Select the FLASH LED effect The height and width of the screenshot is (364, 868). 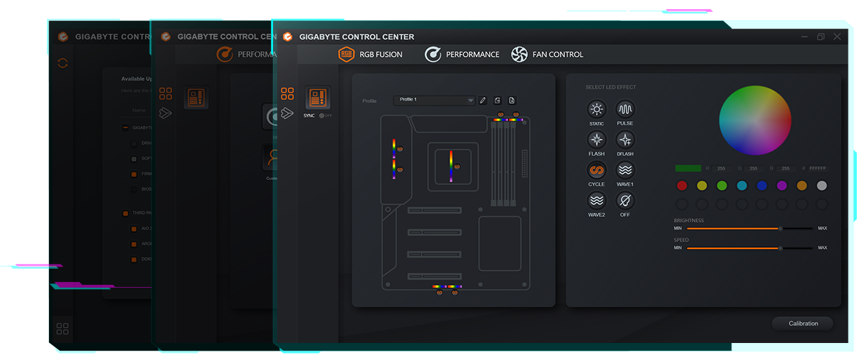(596, 139)
